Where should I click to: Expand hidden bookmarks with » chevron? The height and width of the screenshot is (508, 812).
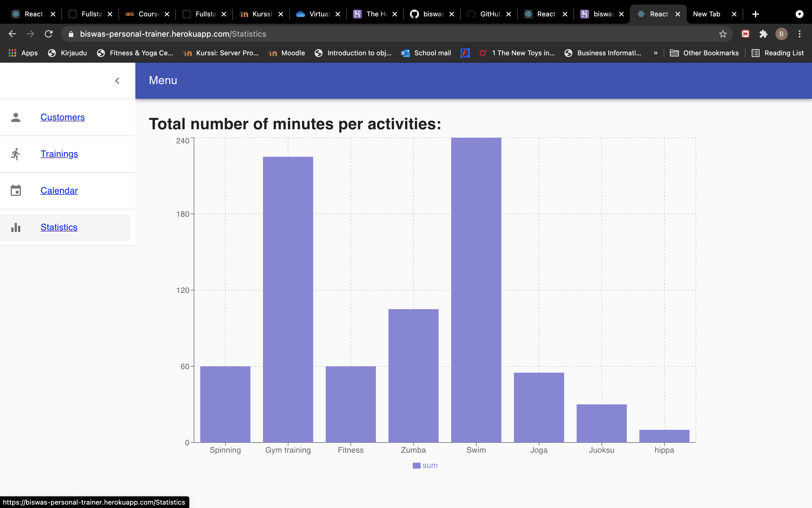(656, 53)
